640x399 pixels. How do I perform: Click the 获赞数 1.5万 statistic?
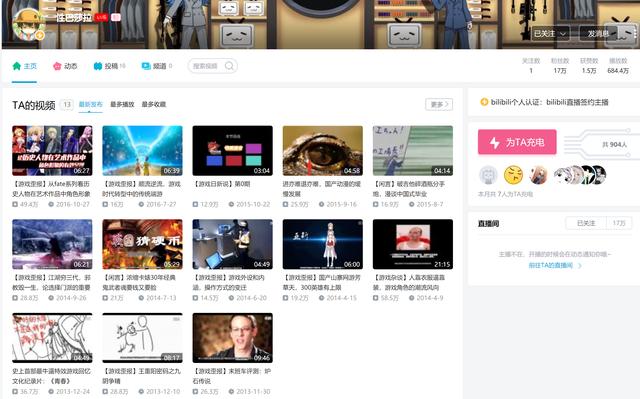click(x=589, y=66)
